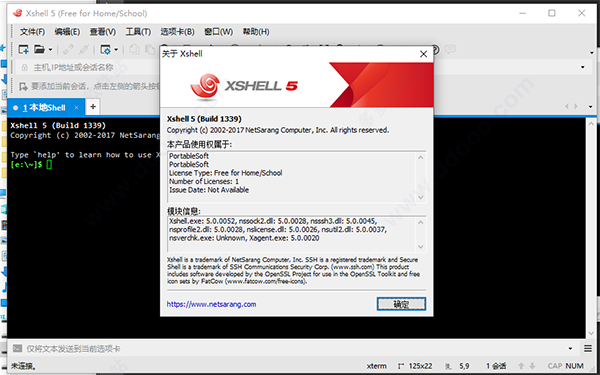Expand the Open Session folder dropdown arrow
Viewport: 600px width, 375px height.
[x=50, y=50]
